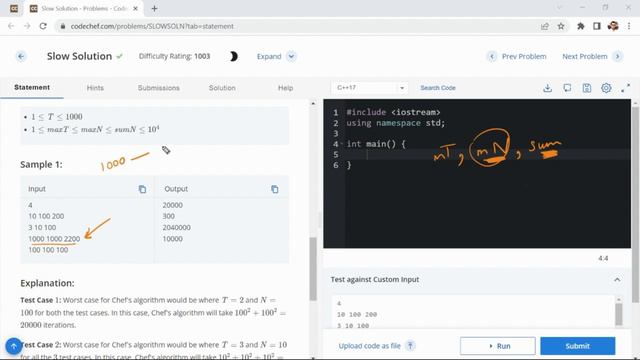Image resolution: width=640 pixels, height=360 pixels.
Task: Submit the solution
Action: [x=578, y=346]
